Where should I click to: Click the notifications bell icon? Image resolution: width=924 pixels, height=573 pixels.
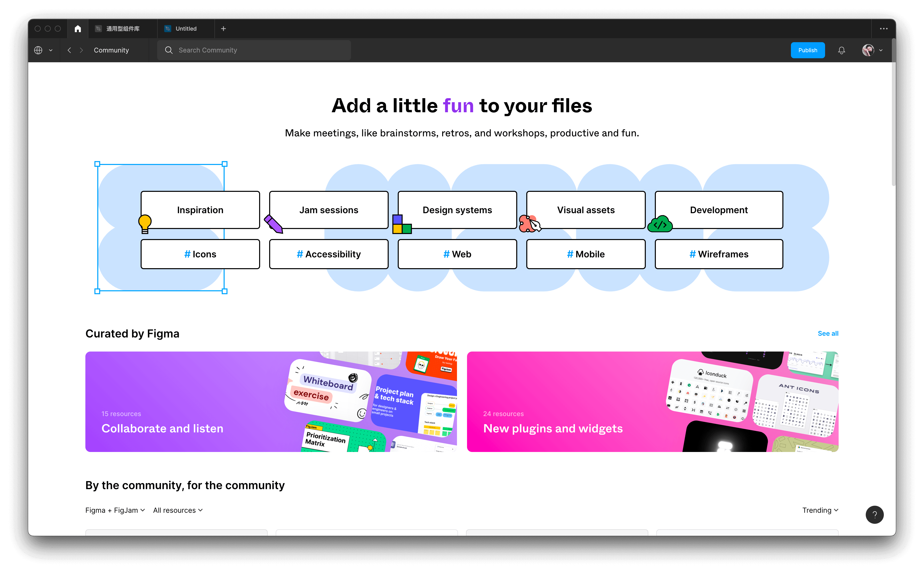coord(841,50)
